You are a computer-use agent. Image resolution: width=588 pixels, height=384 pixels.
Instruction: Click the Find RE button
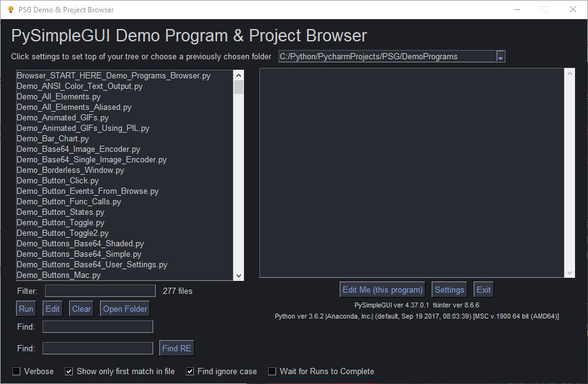coord(177,348)
